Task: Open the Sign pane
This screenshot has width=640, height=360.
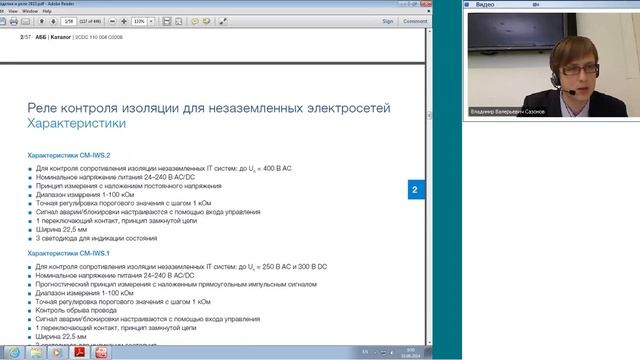Action: pos(388,21)
